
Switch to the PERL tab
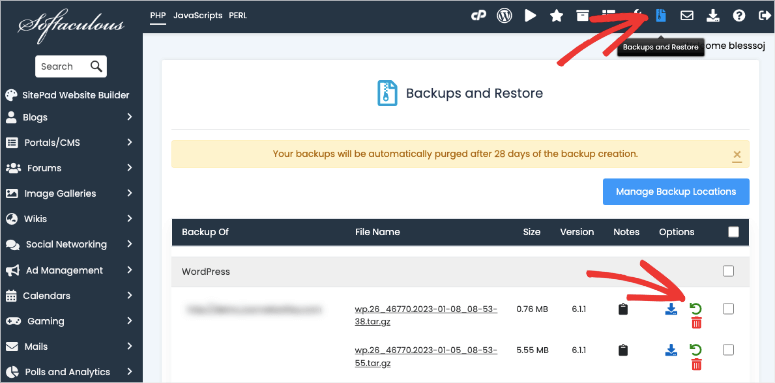tap(238, 15)
